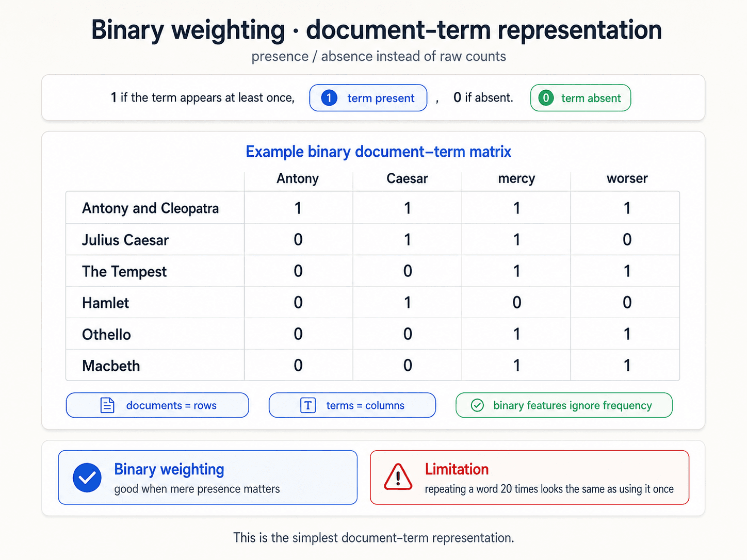The height and width of the screenshot is (560, 747).
Task: Click the blue circled 1 icon
Action: 329,97
